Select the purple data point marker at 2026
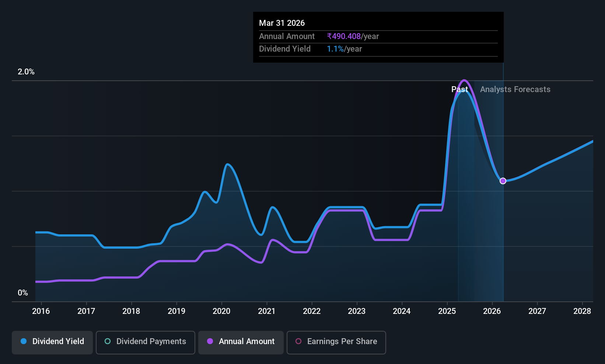The image size is (605, 364). coord(503,181)
